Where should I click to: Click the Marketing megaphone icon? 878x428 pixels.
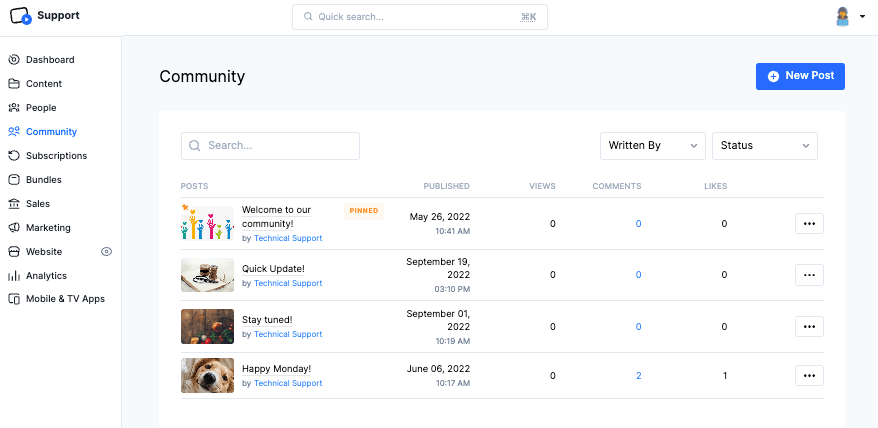tap(14, 228)
